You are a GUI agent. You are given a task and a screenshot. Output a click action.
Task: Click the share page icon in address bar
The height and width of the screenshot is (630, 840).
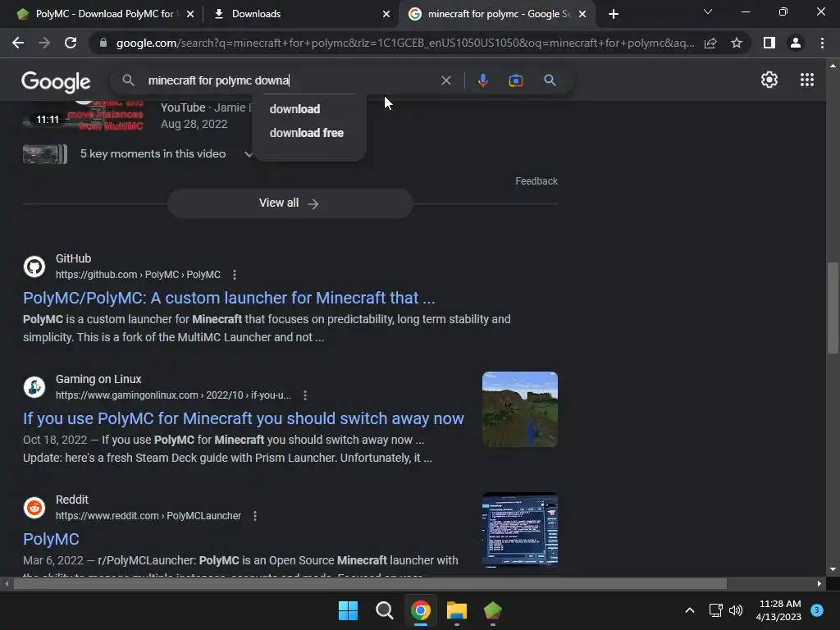(x=710, y=43)
